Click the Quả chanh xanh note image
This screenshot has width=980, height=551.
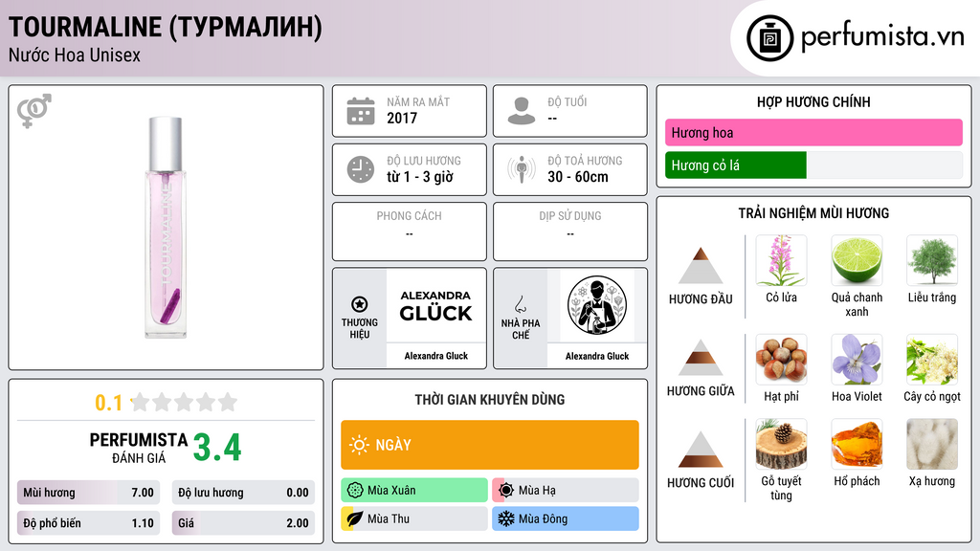coord(857,261)
